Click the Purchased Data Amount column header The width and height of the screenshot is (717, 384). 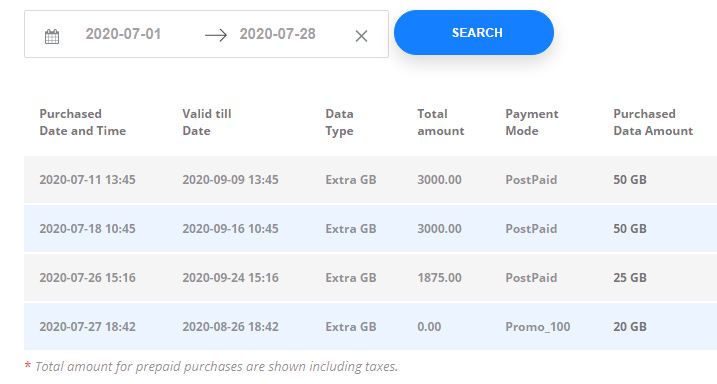click(653, 122)
